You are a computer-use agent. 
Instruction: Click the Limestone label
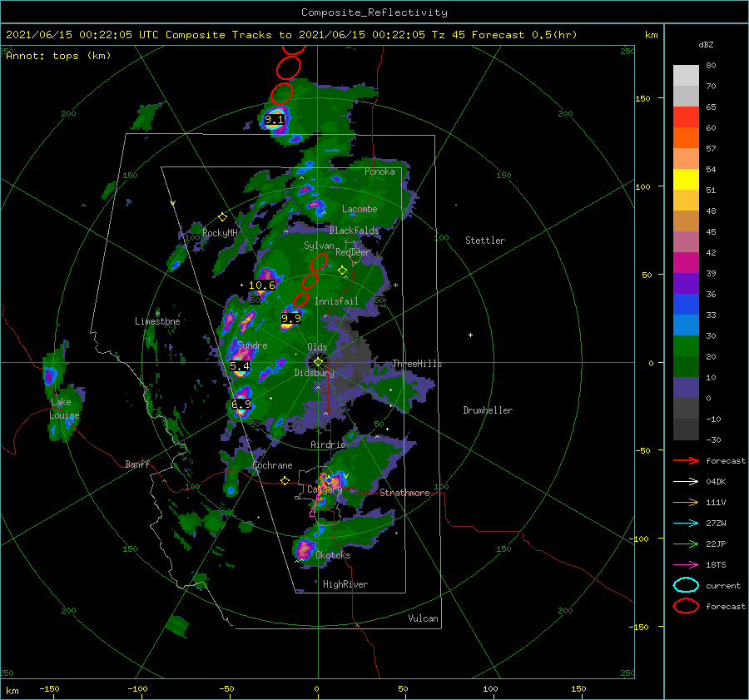[x=157, y=321]
